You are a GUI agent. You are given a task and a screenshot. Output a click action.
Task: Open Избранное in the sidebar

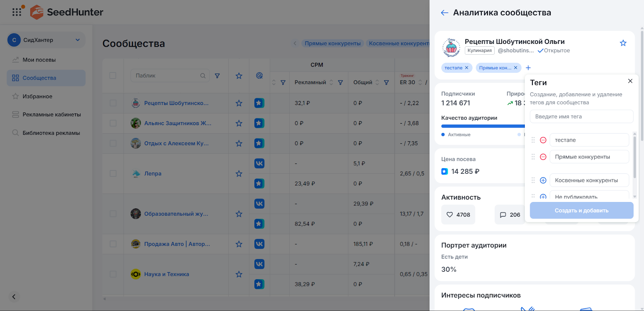click(37, 96)
